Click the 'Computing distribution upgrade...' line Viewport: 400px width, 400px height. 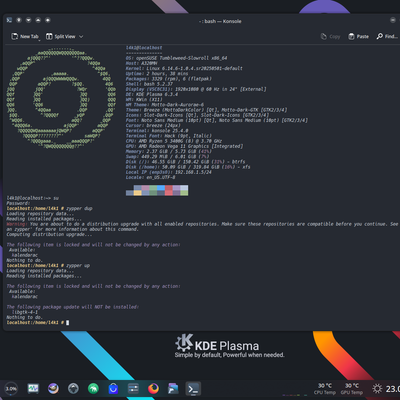coord(49,234)
